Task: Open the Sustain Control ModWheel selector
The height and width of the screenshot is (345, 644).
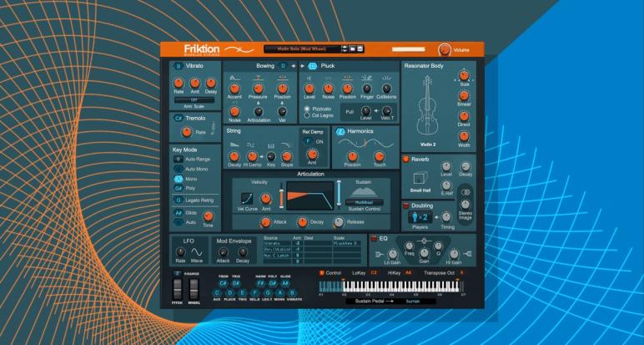Action: [x=365, y=202]
